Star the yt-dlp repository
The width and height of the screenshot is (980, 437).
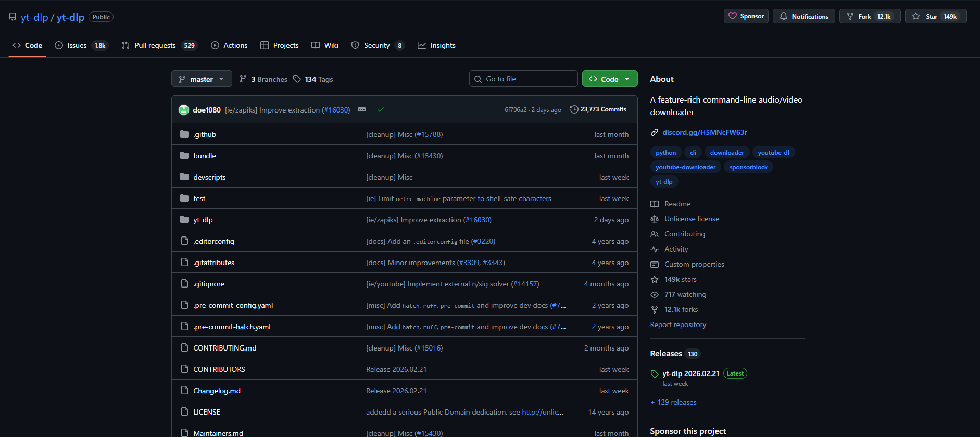coord(935,16)
